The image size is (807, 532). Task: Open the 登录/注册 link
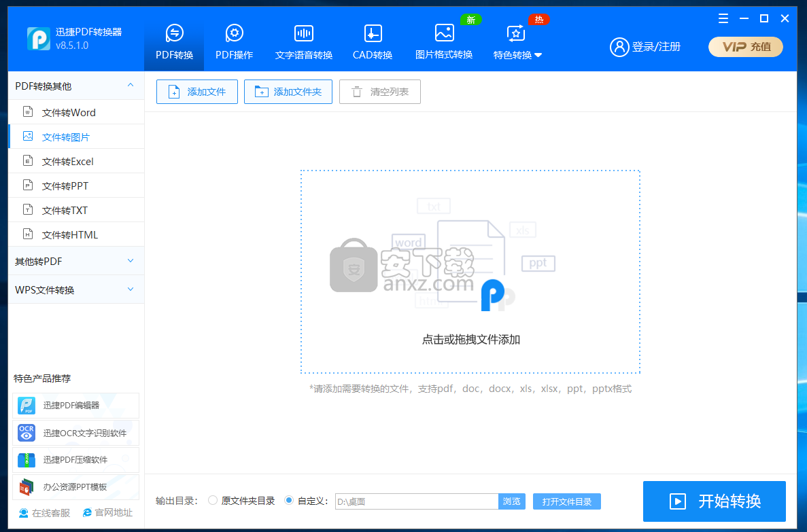click(x=656, y=47)
